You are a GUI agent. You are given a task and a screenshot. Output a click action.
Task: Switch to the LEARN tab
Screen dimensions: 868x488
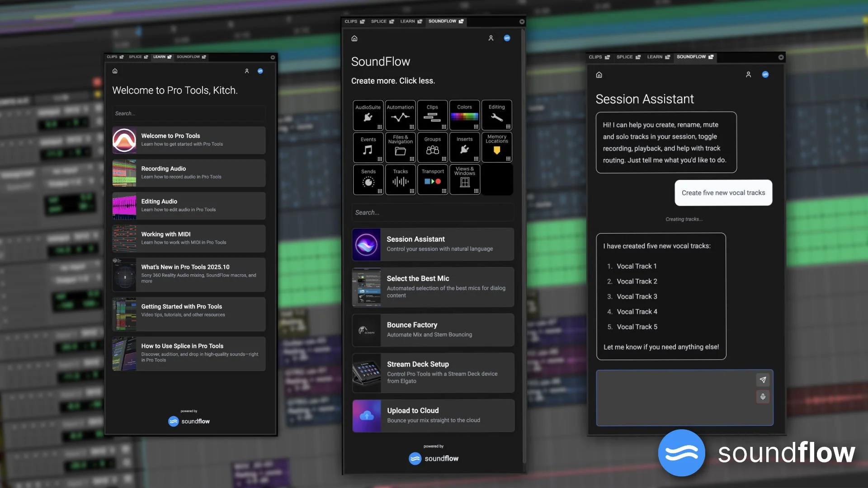click(x=408, y=21)
